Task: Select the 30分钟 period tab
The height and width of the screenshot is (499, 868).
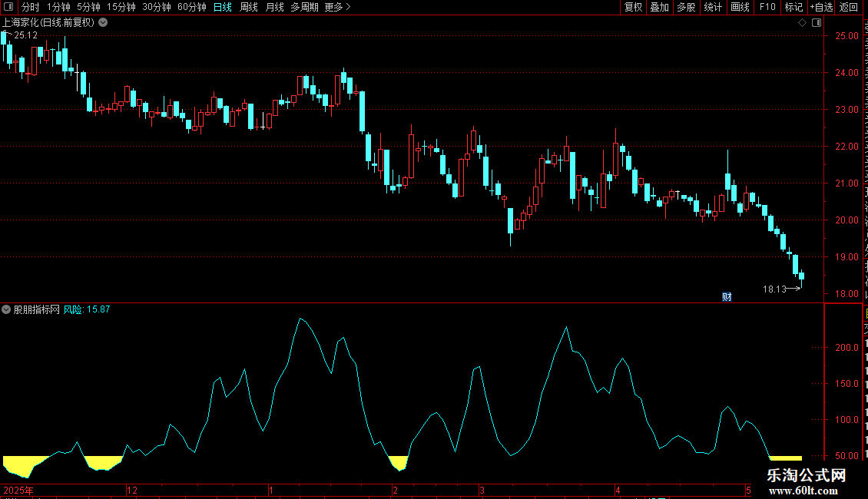Action: point(157,7)
